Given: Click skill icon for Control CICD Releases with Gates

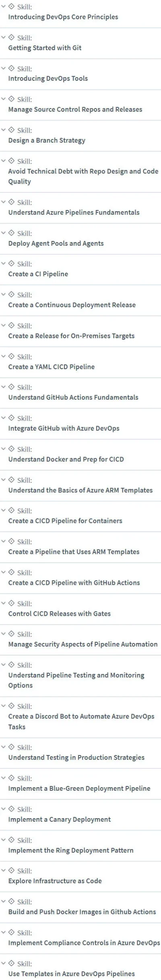Looking at the screenshot, I should 11,603.
